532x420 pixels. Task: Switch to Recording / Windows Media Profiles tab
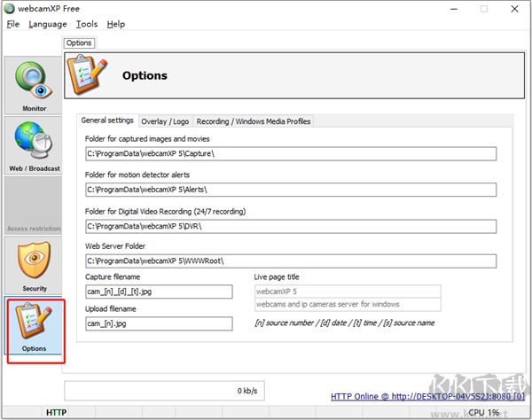[253, 121]
